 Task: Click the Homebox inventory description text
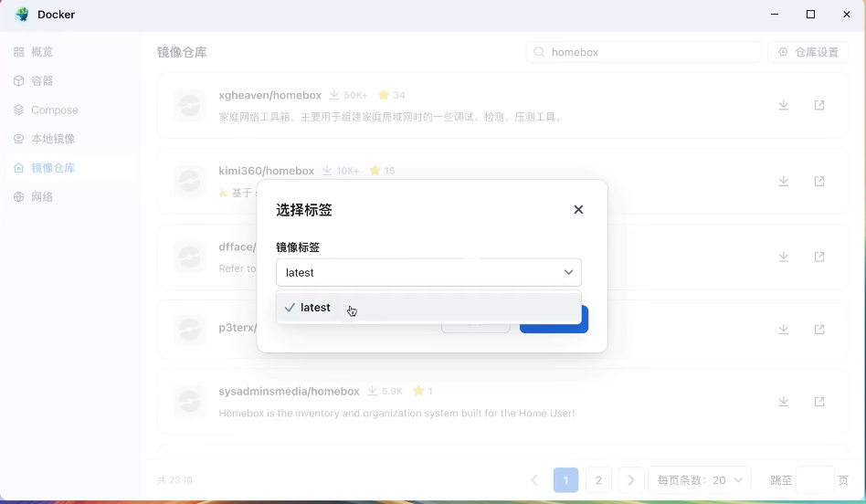click(396, 413)
